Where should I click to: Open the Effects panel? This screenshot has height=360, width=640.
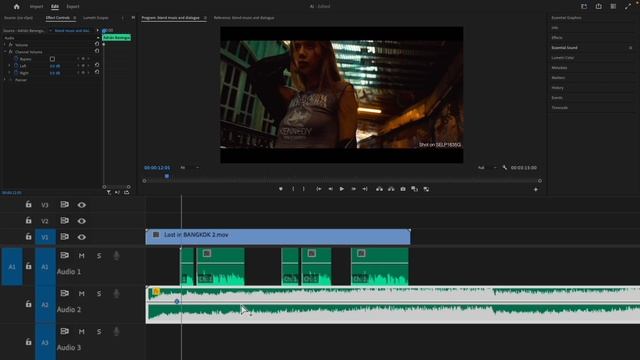coord(557,38)
